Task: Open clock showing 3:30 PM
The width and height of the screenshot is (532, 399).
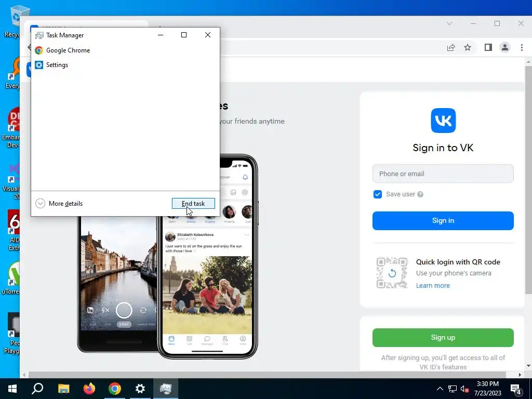Action: tap(487, 389)
